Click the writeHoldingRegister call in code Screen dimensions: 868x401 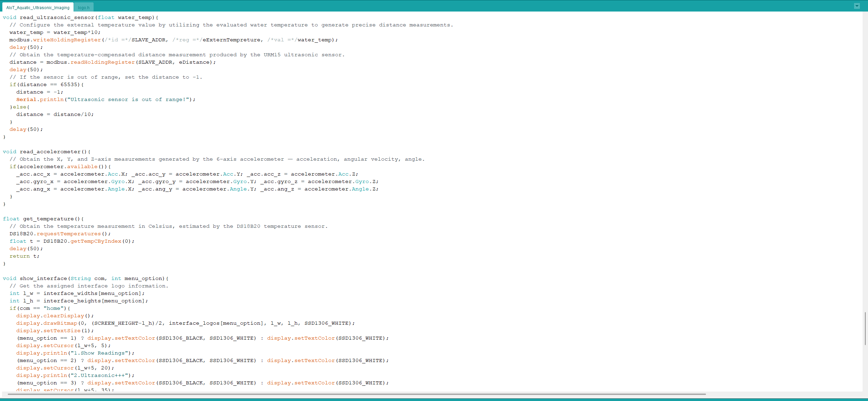pyautogui.click(x=67, y=40)
